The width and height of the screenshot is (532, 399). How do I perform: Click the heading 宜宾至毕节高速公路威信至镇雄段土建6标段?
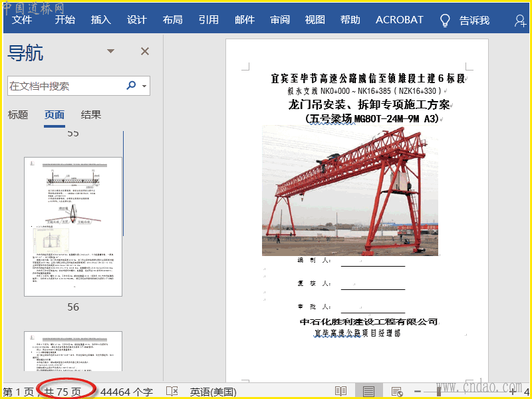tap(368, 78)
